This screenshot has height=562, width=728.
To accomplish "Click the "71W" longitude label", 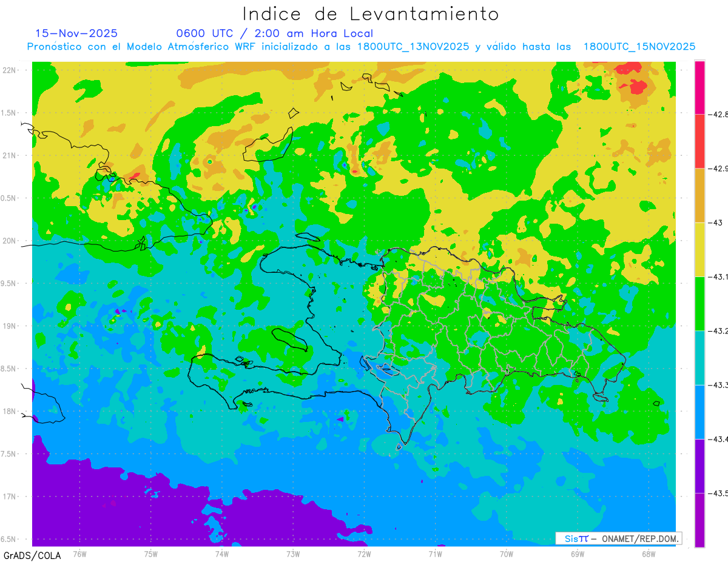I will point(435,553).
